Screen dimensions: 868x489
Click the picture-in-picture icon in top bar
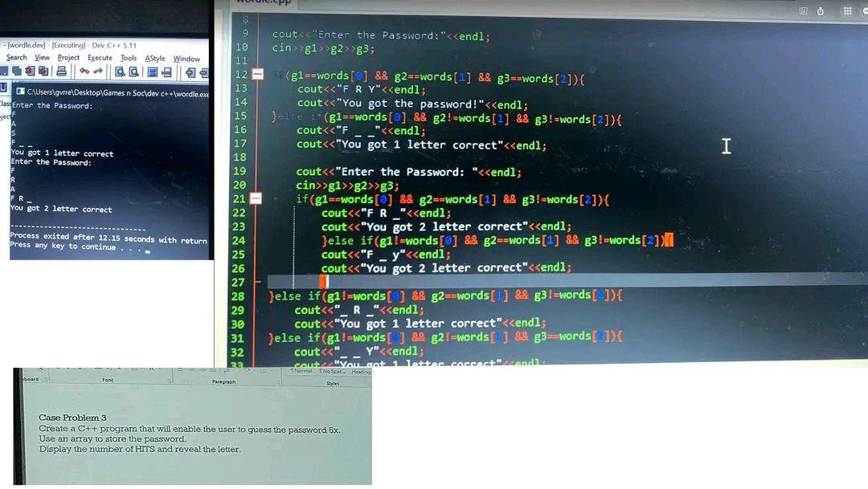[802, 10]
